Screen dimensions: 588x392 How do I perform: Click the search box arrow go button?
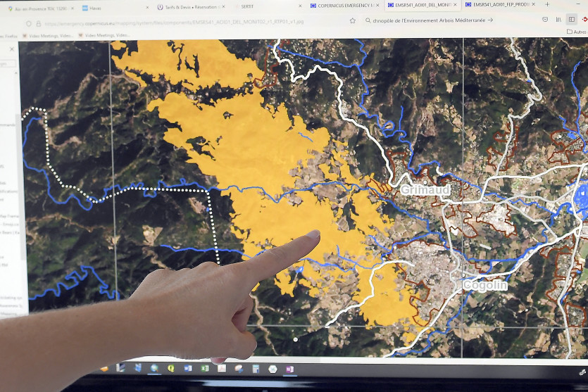[490, 20]
